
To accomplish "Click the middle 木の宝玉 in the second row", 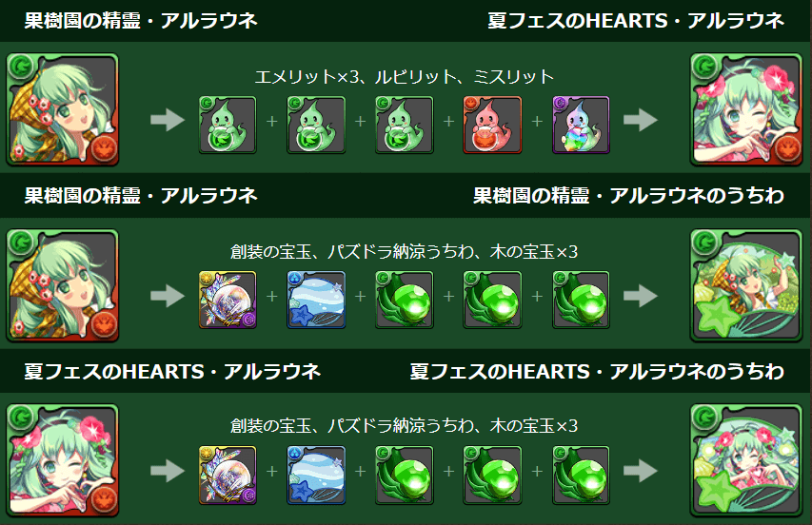I will pos(492,300).
